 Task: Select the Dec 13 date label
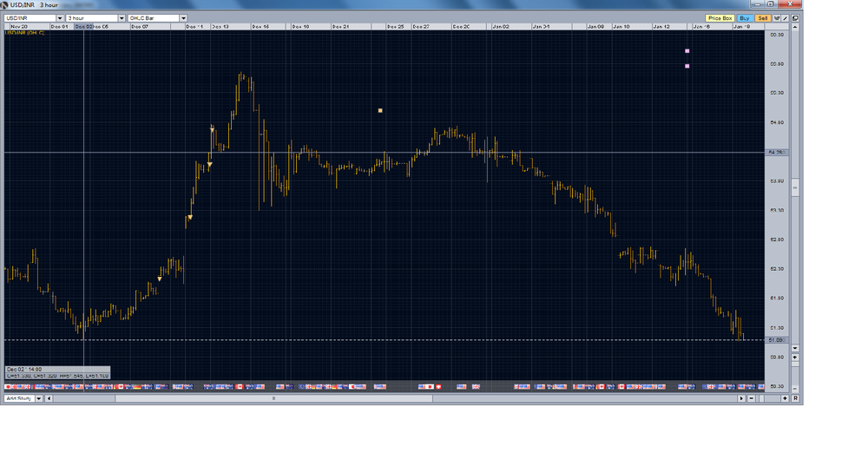click(x=220, y=27)
